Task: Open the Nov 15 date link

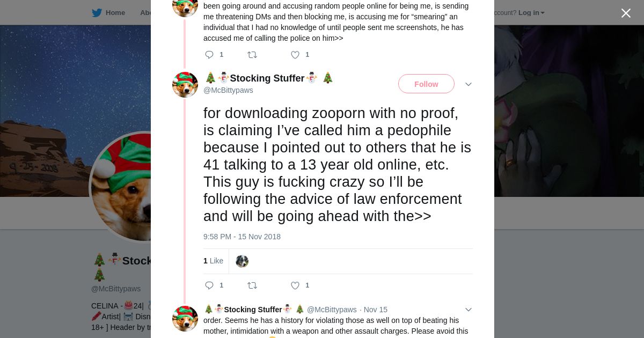Action: coord(376,310)
